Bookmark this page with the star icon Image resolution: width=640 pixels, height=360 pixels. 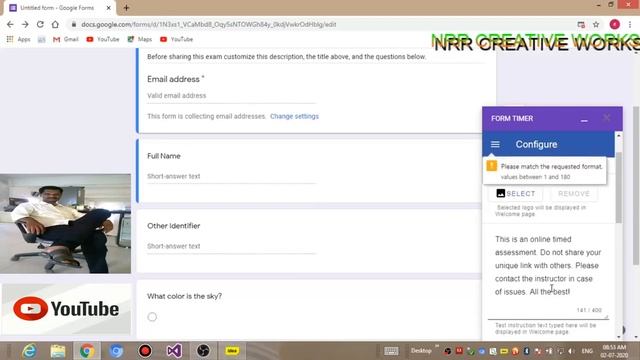[x=596, y=24]
